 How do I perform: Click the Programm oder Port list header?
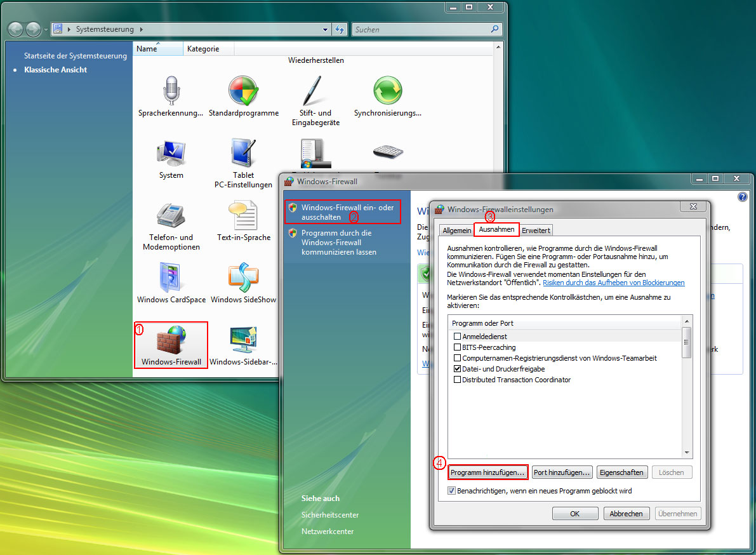pos(564,324)
